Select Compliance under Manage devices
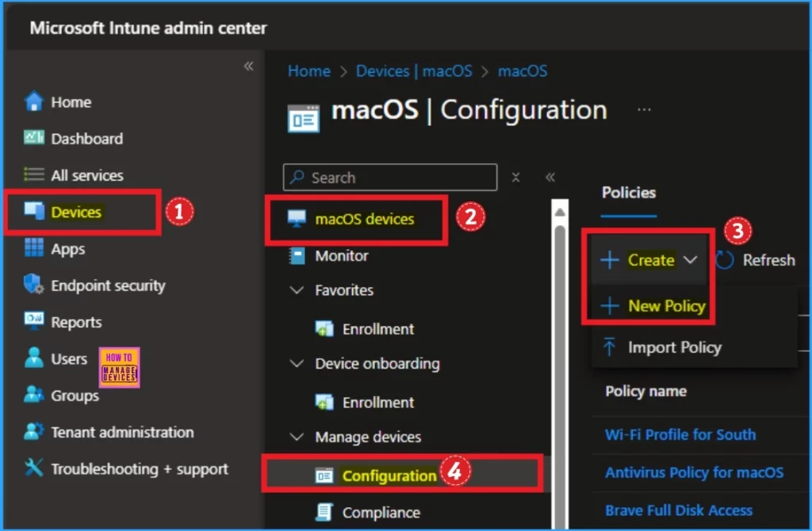Screen dimensions: 812x531 click(381, 512)
